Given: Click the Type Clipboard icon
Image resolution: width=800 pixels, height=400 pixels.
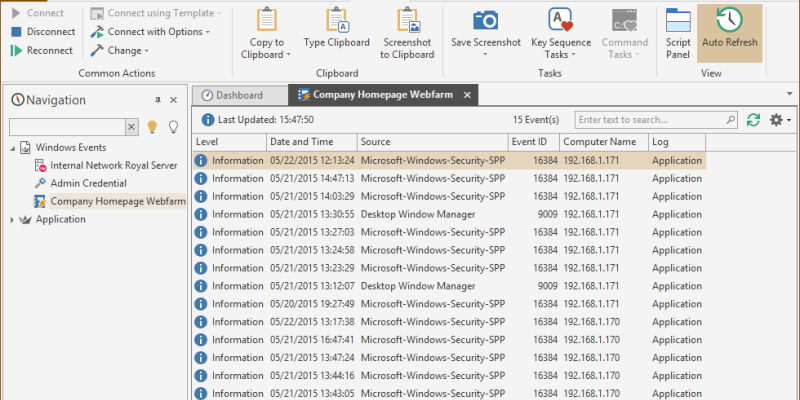Looking at the screenshot, I should click(x=336, y=21).
